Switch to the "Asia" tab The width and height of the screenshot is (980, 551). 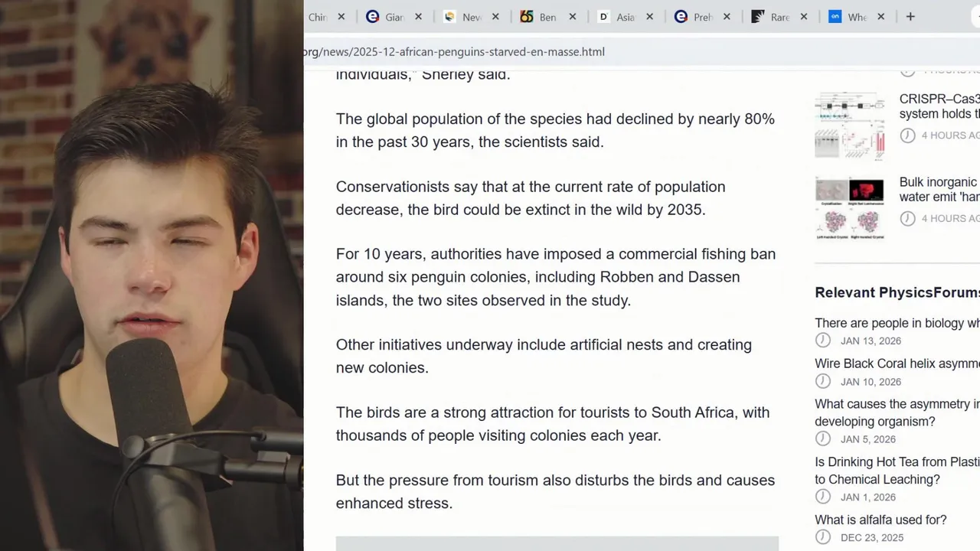click(625, 17)
